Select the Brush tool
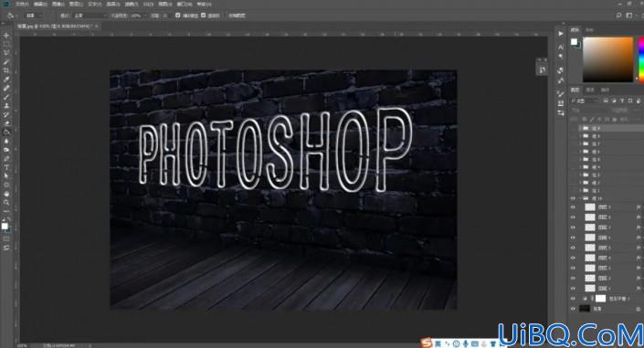The height and width of the screenshot is (348, 644). click(x=6, y=97)
